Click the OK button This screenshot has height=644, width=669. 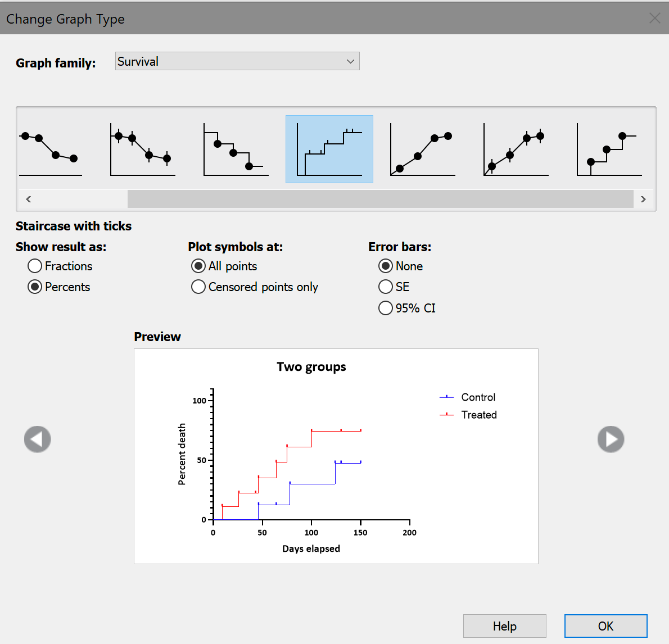click(605, 626)
